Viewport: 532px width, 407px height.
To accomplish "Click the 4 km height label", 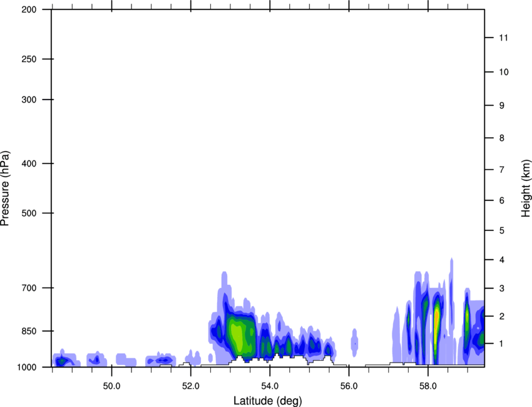I will click(x=502, y=260).
